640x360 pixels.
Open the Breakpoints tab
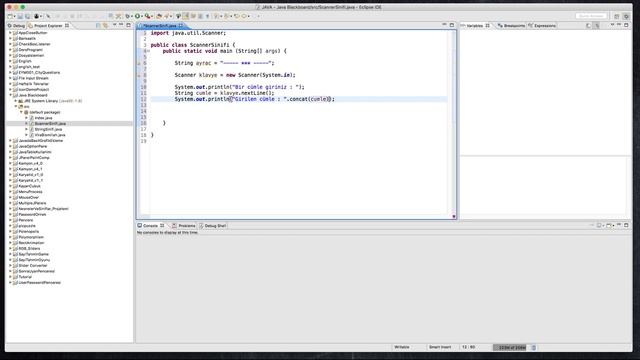(x=511, y=25)
